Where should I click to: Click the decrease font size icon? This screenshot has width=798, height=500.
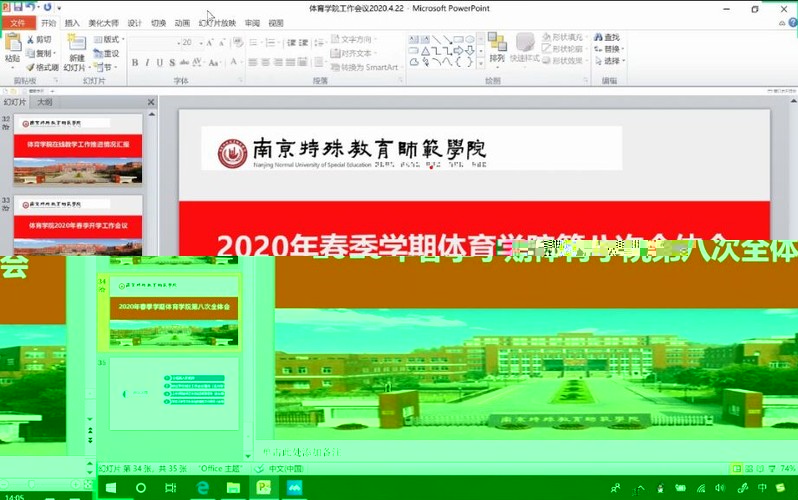point(222,43)
